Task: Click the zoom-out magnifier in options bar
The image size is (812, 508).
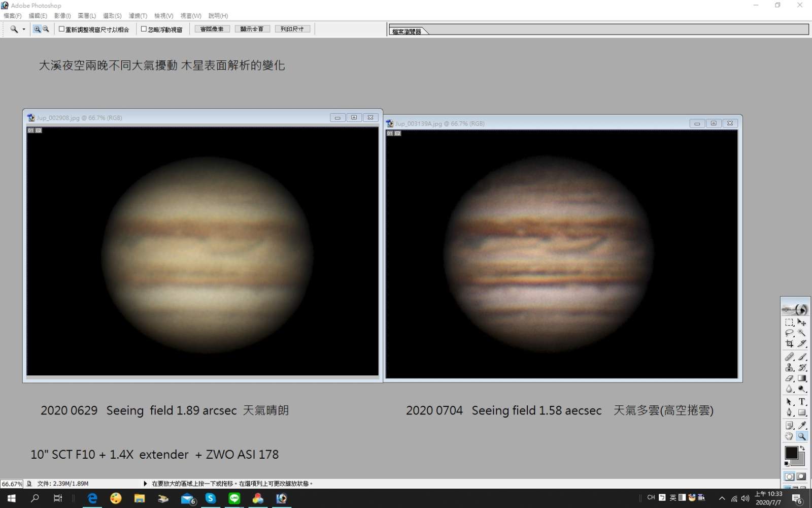Action: (46, 29)
